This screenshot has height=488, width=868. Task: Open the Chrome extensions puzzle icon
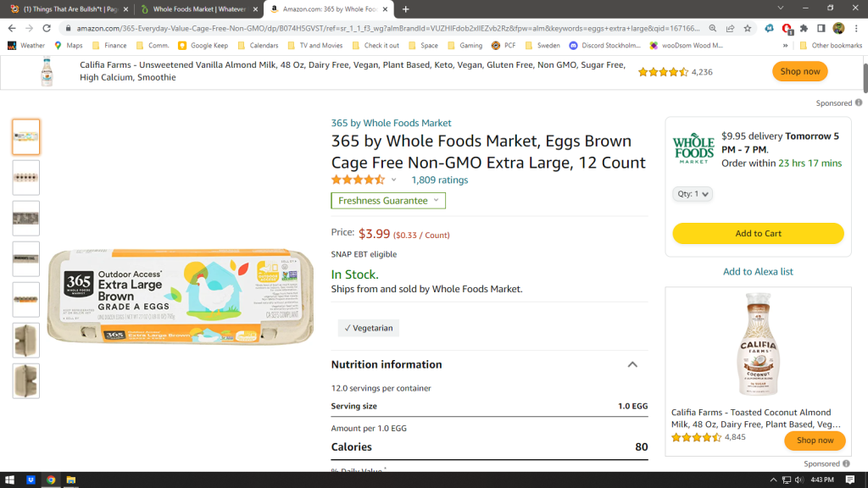point(804,28)
